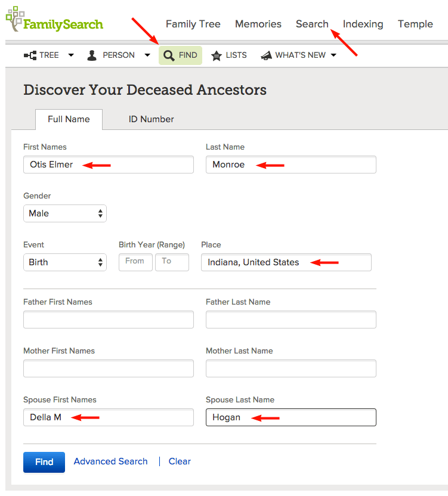Click the Find button

pyautogui.click(x=44, y=461)
